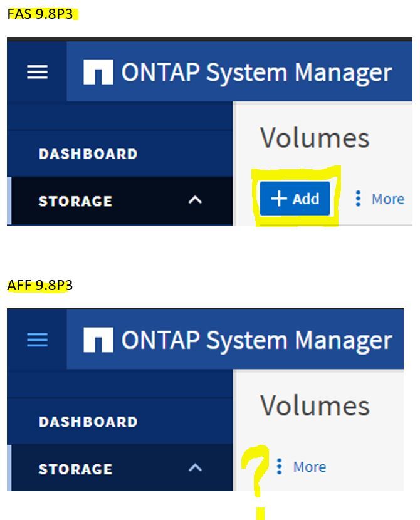
Task: Click the ONTAP System Manager title in FAS
Action: click(x=256, y=73)
